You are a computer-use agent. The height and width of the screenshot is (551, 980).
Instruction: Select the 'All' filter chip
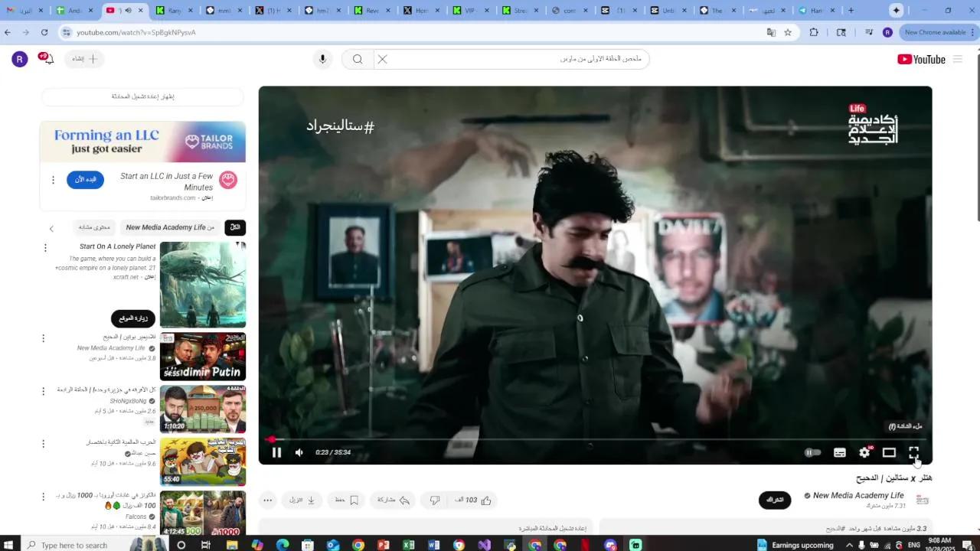pos(235,227)
